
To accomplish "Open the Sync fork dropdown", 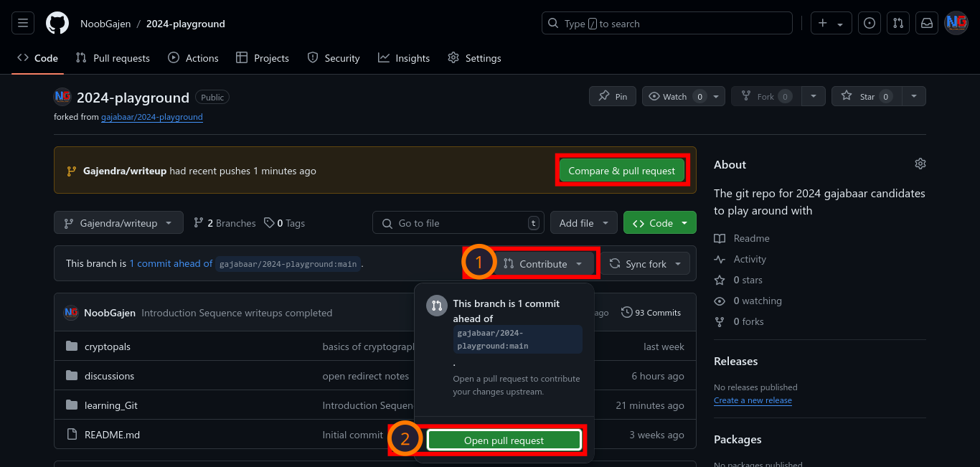I will point(646,264).
